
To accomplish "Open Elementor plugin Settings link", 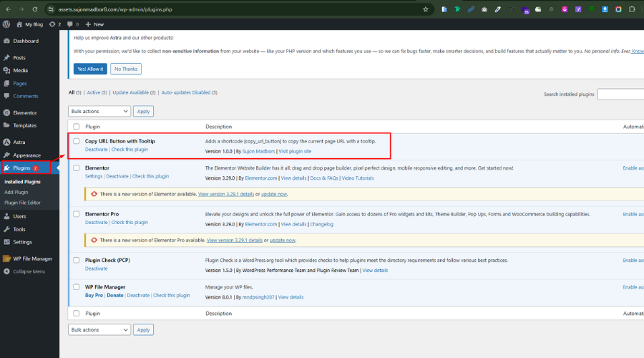I will pos(94,176).
